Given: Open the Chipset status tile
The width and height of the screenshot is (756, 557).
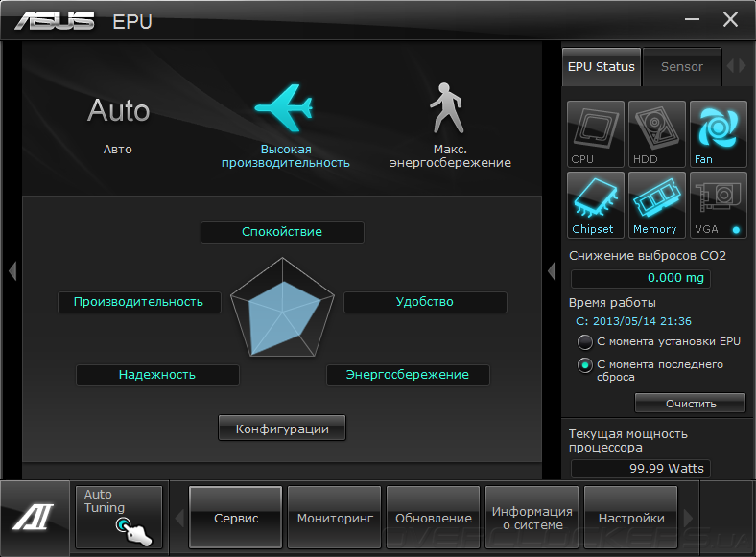Looking at the screenshot, I should tap(596, 205).
